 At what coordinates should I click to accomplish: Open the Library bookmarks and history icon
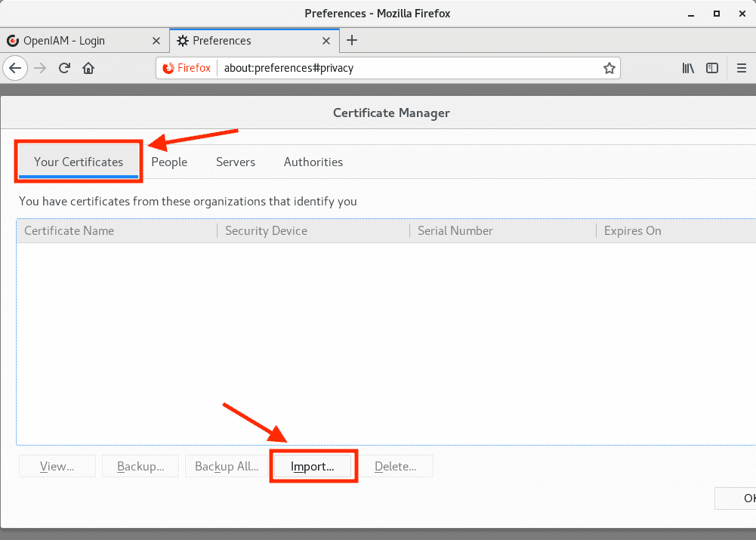click(688, 68)
